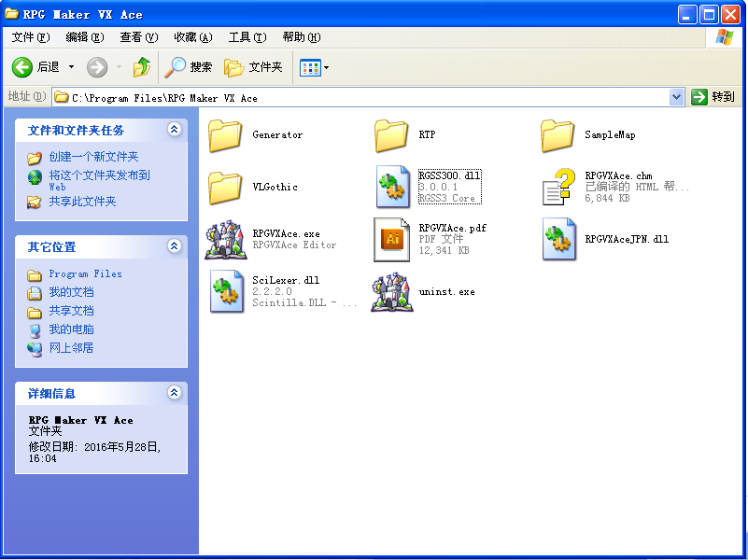Collapse the 详细信息 panel
The height and width of the screenshot is (560, 748).
pos(174,392)
